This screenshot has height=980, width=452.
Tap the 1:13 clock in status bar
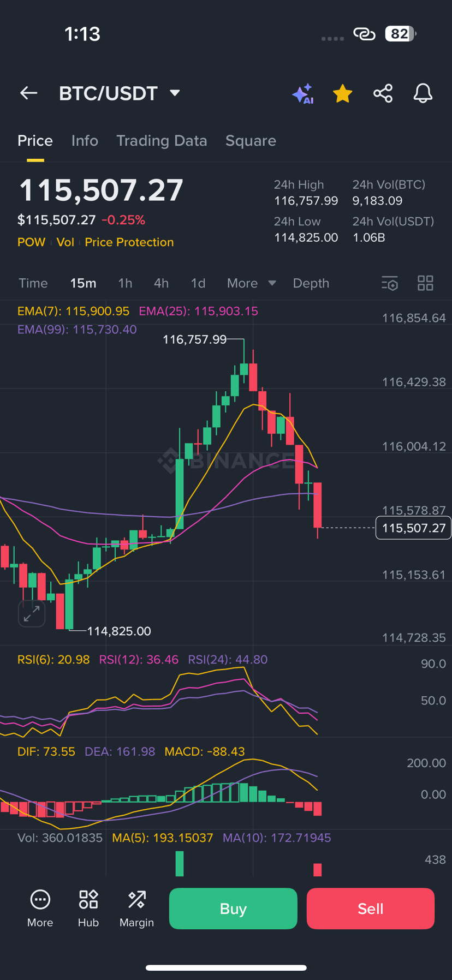[x=82, y=34]
